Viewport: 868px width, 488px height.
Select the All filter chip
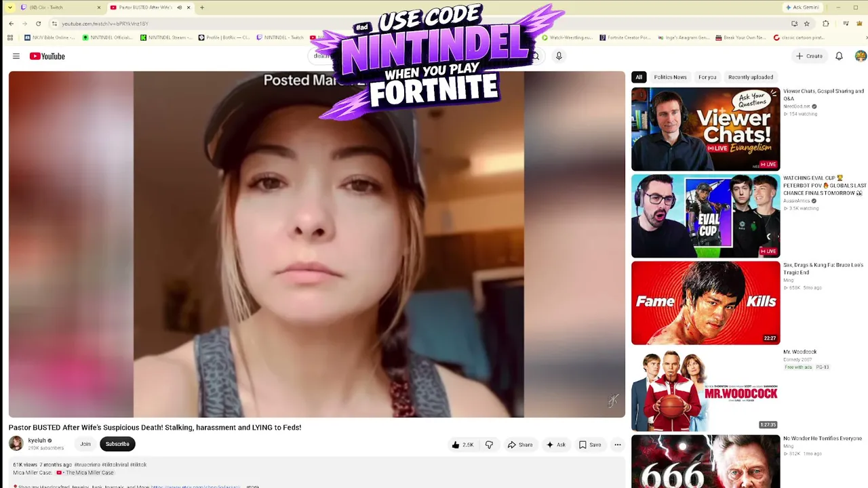point(639,77)
